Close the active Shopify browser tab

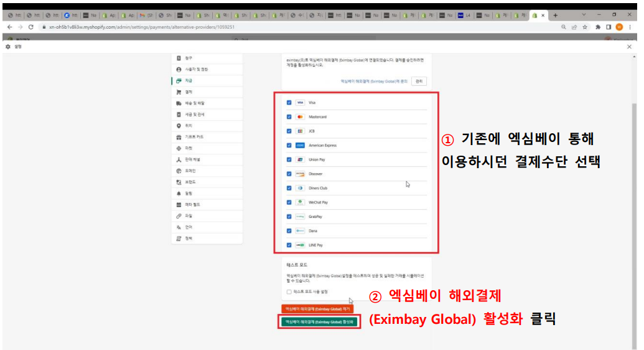point(543,15)
